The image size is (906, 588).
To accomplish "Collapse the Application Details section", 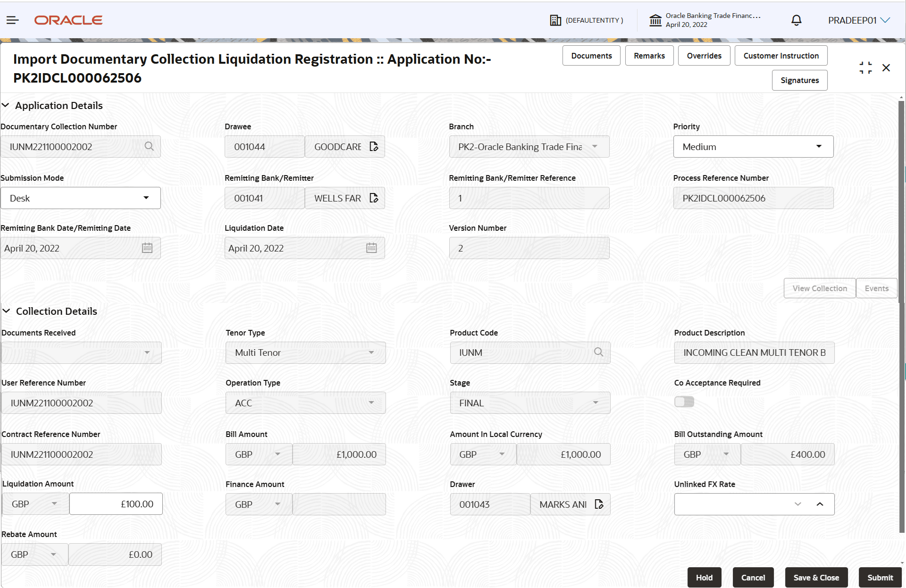I will pyautogui.click(x=6, y=105).
